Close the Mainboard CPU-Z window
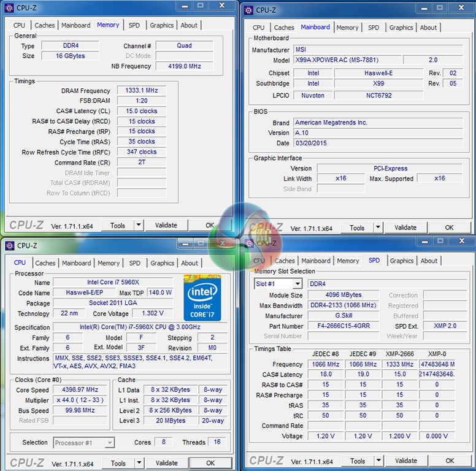Viewport: 476px width, 471px height. (x=463, y=9)
